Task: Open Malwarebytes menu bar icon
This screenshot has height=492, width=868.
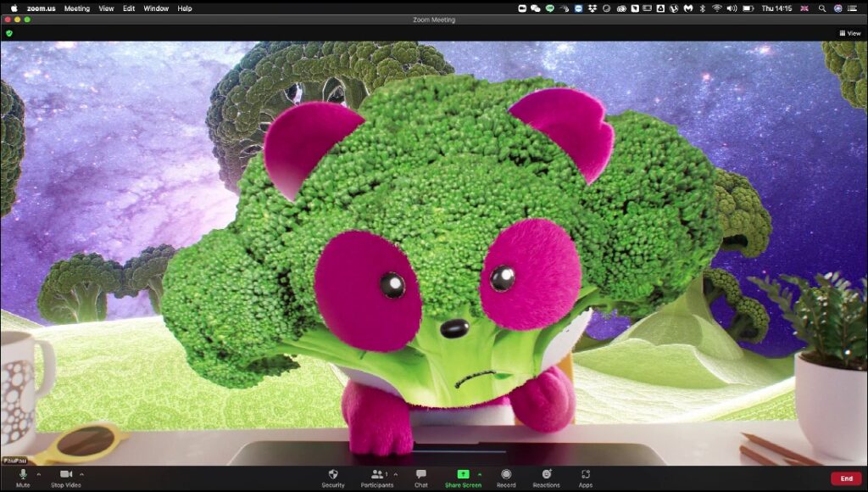Action: pyautogui.click(x=688, y=8)
